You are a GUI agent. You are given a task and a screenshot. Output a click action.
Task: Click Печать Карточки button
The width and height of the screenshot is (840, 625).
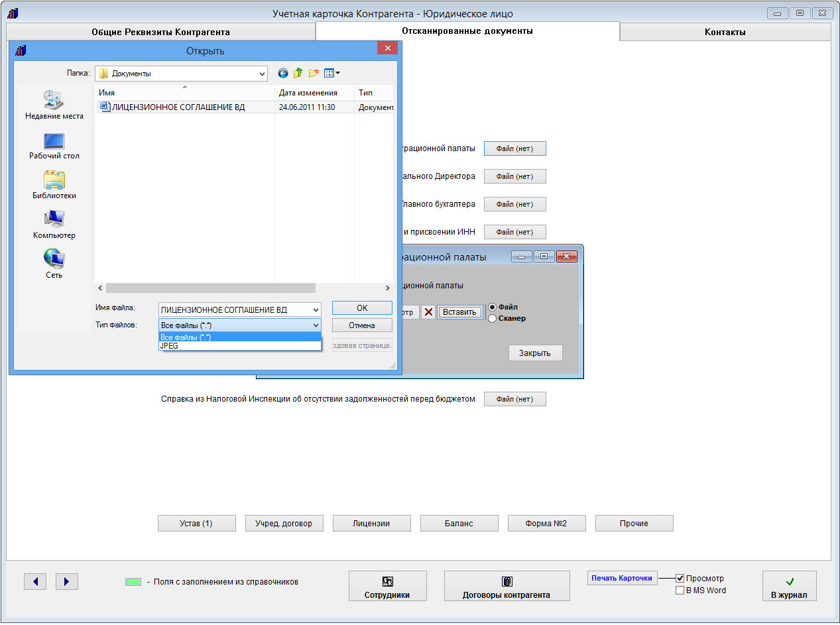(622, 578)
